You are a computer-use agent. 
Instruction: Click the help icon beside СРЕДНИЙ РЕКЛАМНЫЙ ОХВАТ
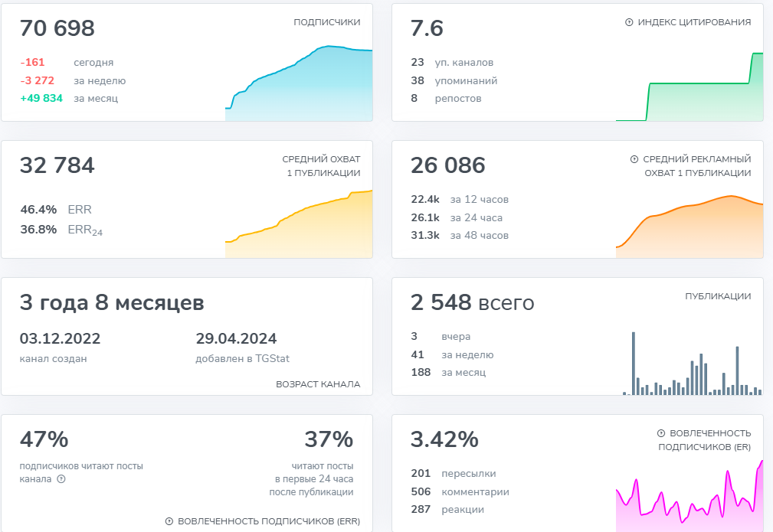[634, 159]
